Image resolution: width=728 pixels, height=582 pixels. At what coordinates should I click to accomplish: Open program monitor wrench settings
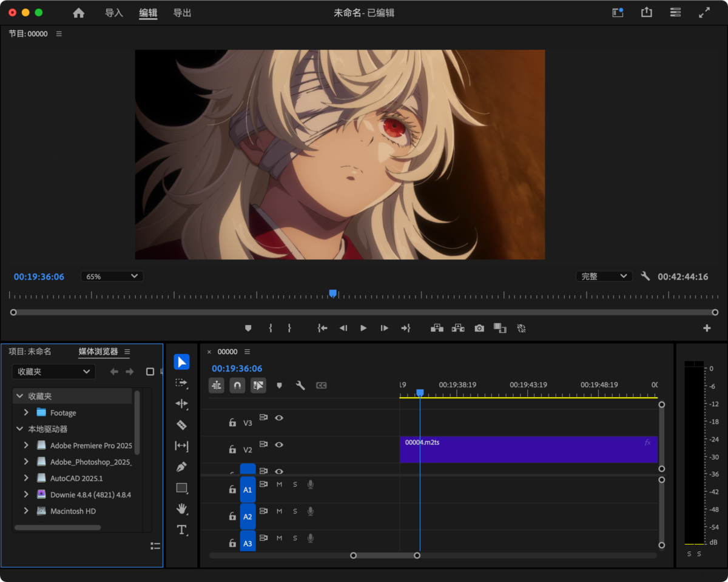(x=645, y=276)
